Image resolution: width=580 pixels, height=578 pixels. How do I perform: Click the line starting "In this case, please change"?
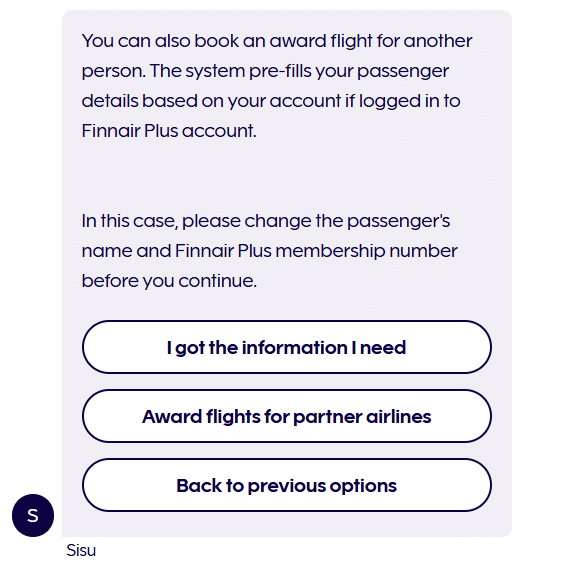[266, 221]
